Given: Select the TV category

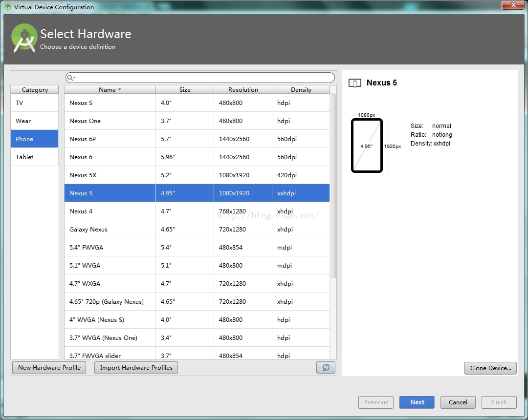Looking at the screenshot, I should [x=34, y=103].
